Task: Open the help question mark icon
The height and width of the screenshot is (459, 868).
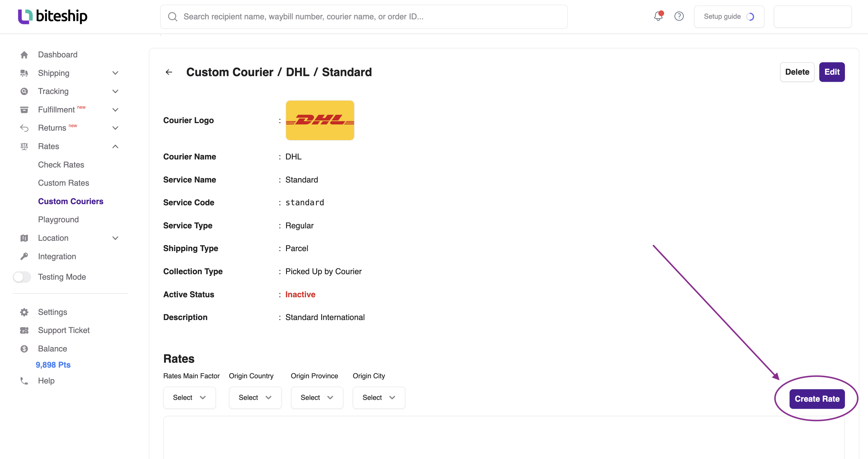Action: [x=679, y=16]
